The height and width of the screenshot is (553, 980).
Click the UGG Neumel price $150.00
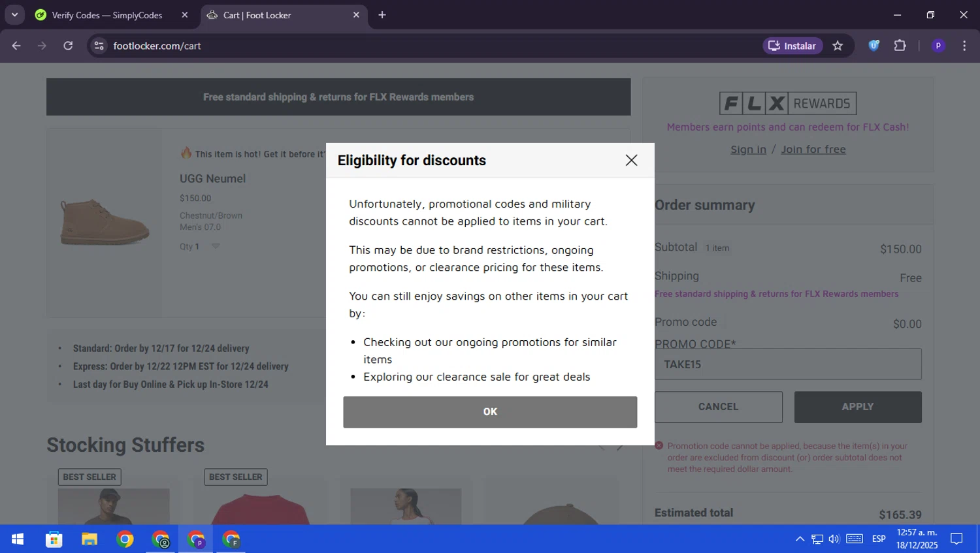click(x=195, y=198)
